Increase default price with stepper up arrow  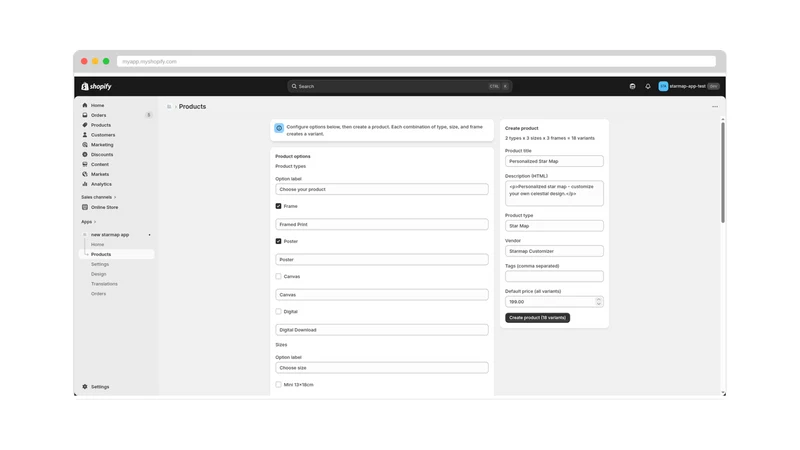599,299
